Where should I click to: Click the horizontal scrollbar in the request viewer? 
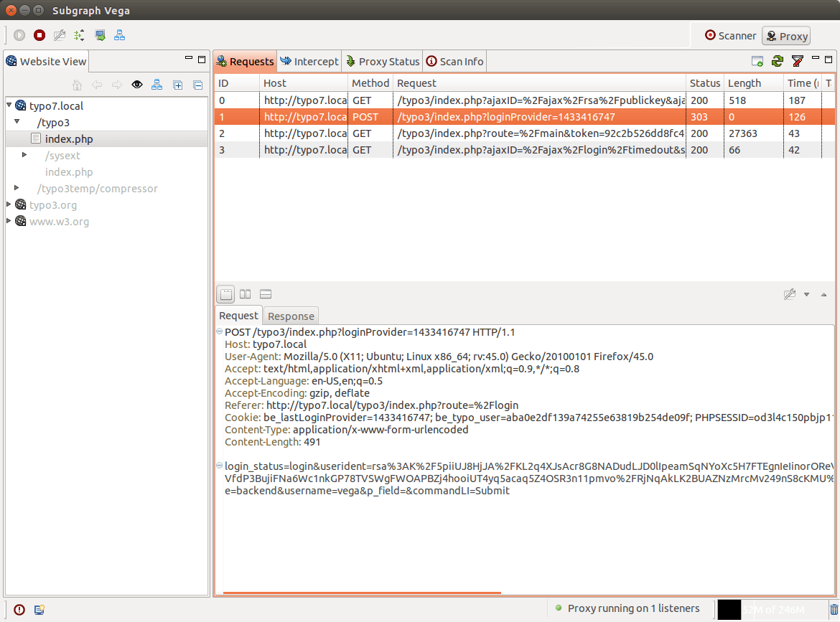[362, 593]
